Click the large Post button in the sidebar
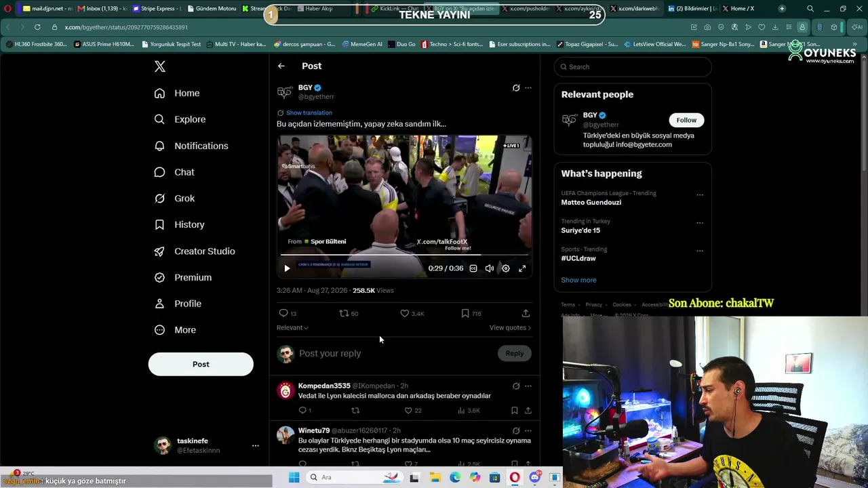This screenshot has width=868, height=488. click(201, 364)
